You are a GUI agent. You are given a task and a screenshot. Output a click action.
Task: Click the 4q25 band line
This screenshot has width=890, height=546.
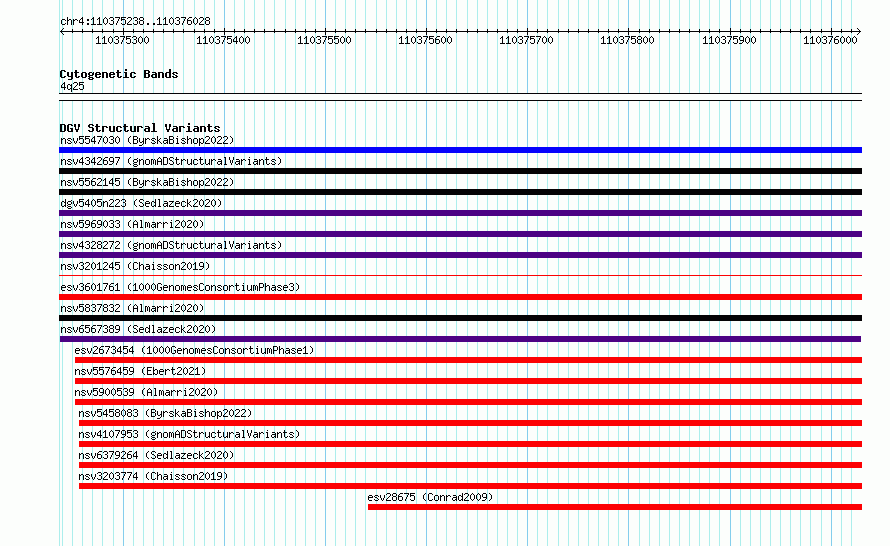coord(460,97)
